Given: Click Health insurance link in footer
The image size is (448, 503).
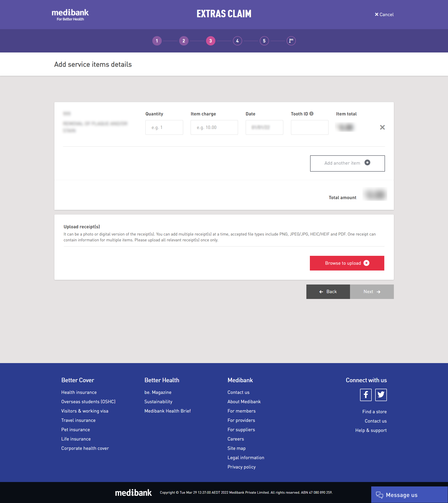Looking at the screenshot, I should [x=79, y=392].
